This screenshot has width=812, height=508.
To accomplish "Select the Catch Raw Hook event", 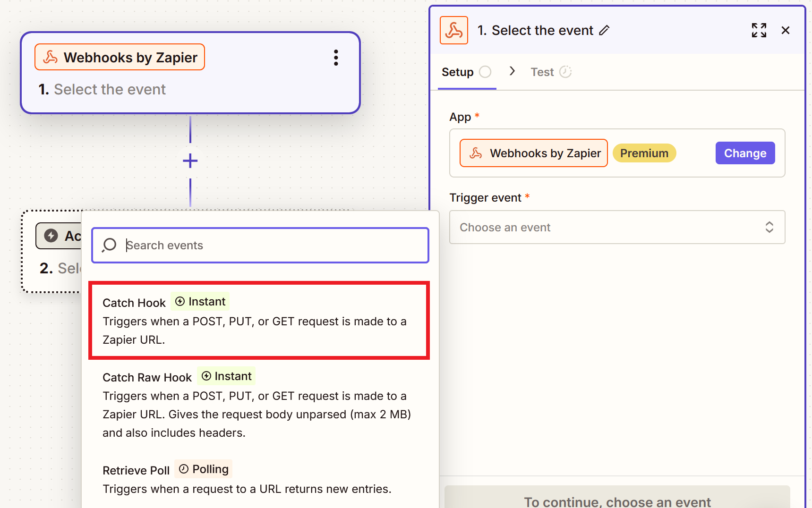I will 259,405.
